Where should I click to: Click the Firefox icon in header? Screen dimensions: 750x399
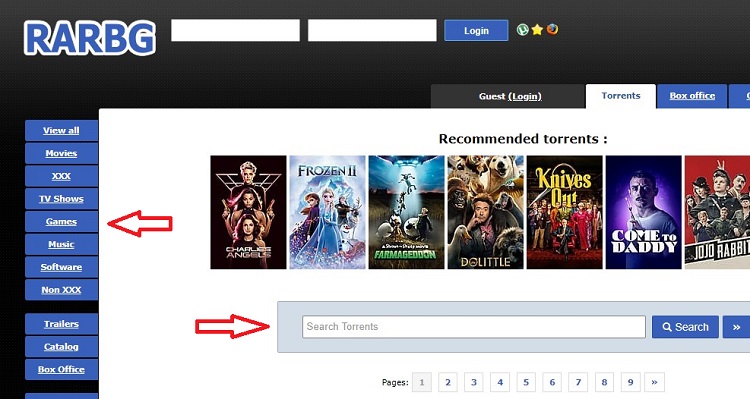[x=552, y=30]
